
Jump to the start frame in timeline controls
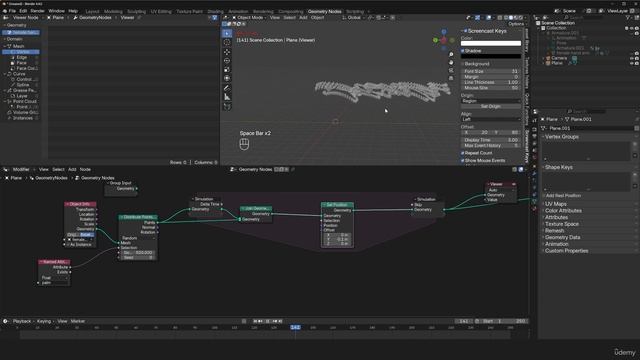click(255, 321)
